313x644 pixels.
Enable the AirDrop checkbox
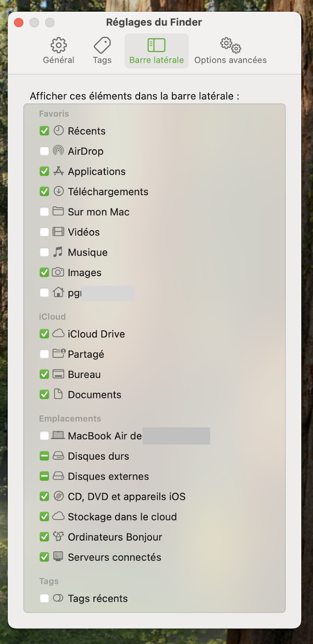[44, 151]
